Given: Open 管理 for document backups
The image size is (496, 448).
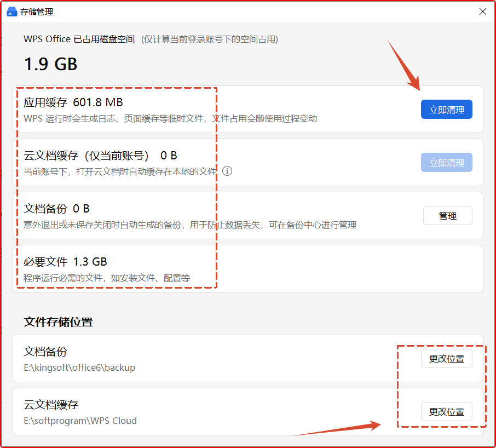Looking at the screenshot, I should coord(448,216).
